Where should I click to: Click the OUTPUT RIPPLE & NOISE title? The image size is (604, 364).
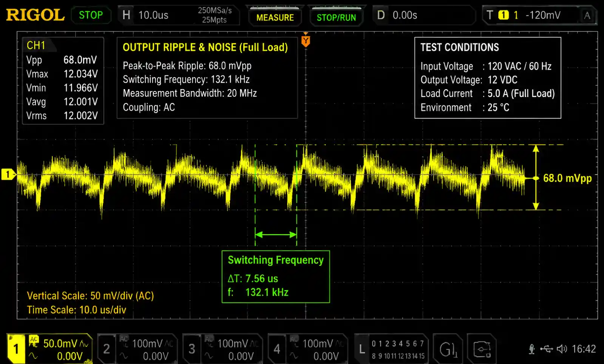tap(205, 47)
